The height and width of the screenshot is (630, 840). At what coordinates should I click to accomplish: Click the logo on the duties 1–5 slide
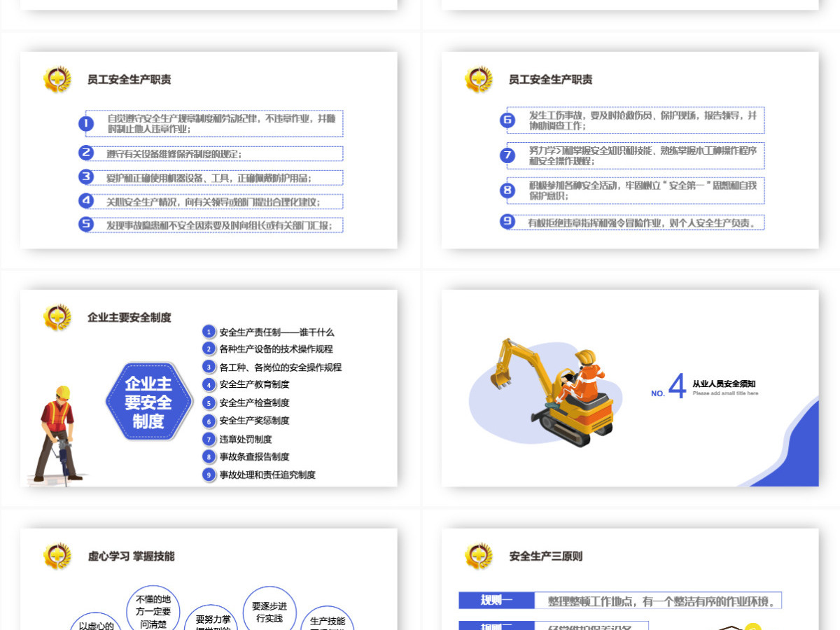pyautogui.click(x=57, y=79)
